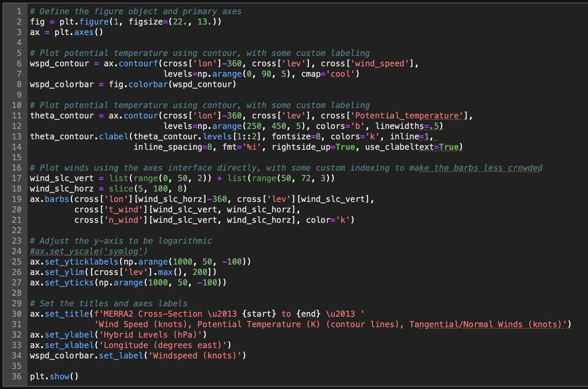Viewport: 588px width, 389px height.
Task: Click 'use_clabeltext' argument on line 14
Action: click(x=399, y=147)
